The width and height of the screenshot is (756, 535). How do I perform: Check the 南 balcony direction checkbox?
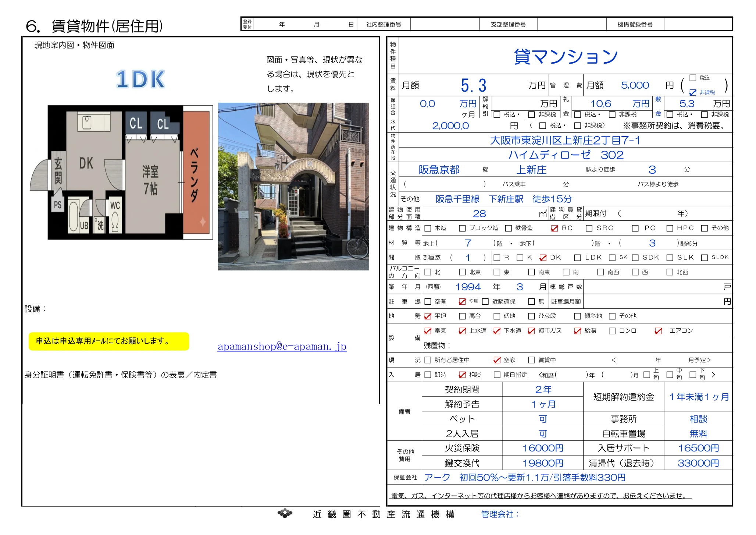(x=566, y=272)
